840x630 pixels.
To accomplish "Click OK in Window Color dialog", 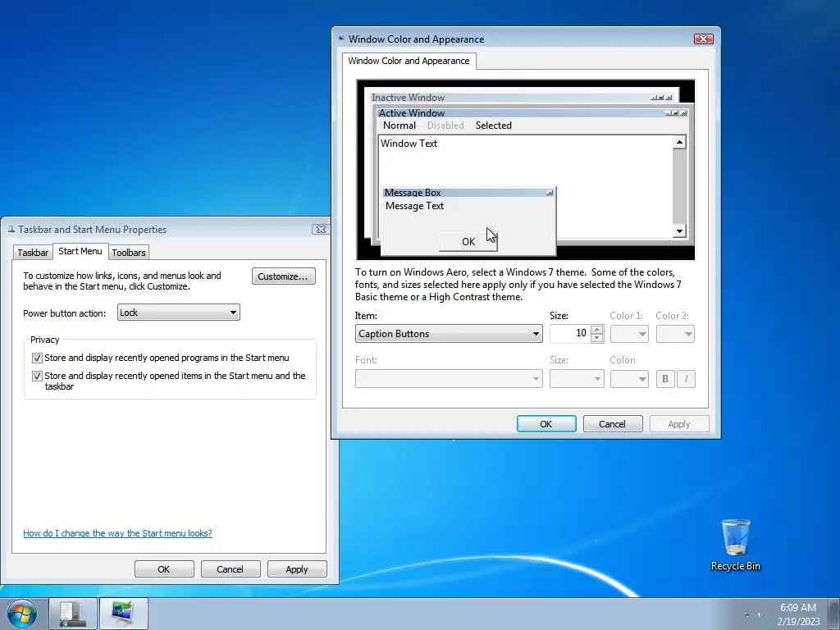I will 546,424.
